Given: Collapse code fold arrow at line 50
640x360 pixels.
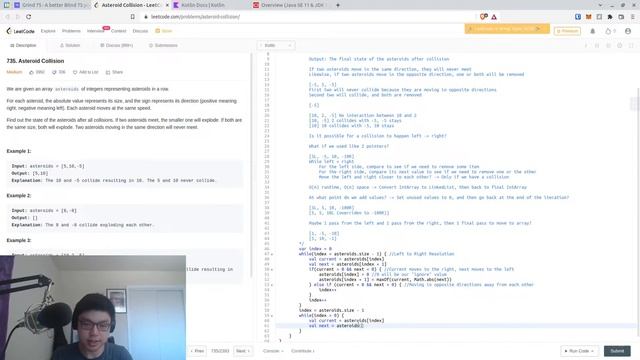Looking at the screenshot, I should [272, 269].
